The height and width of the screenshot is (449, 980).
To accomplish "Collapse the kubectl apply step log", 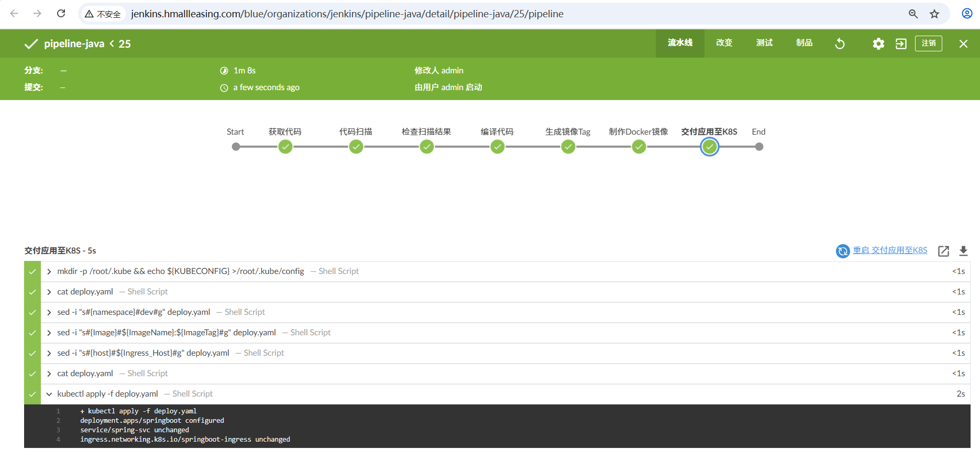I will coord(49,394).
